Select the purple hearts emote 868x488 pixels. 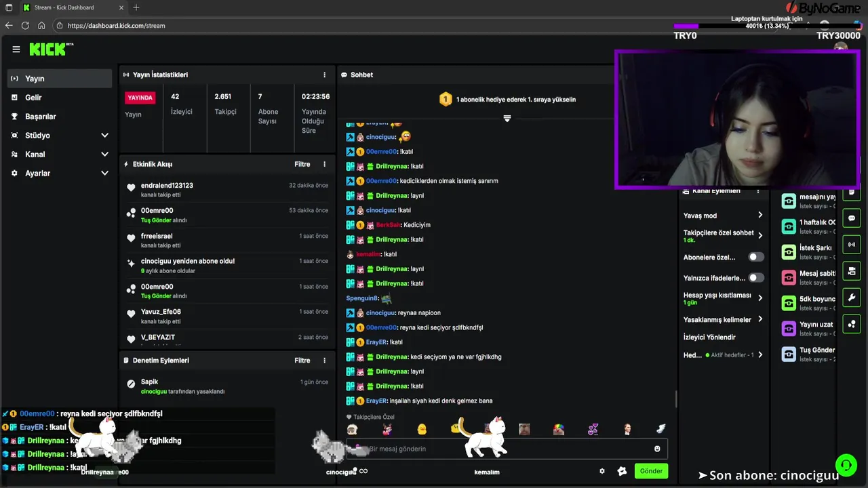(593, 429)
